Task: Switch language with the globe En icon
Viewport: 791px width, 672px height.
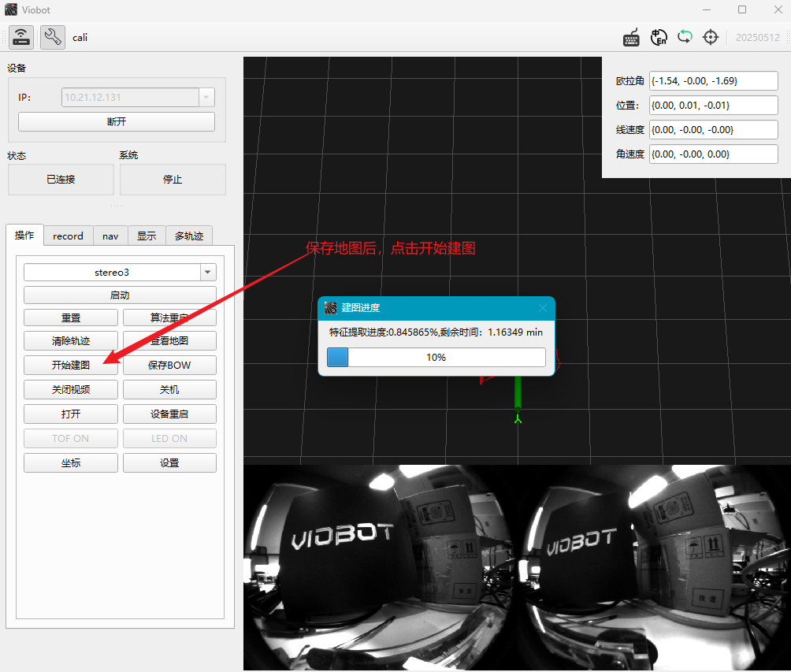Action: coord(659,37)
